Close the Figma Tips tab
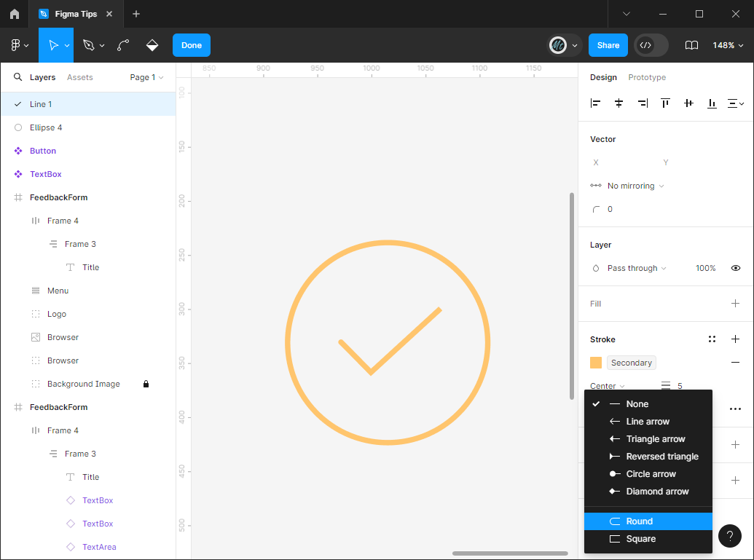The height and width of the screenshot is (560, 754). 109,14
